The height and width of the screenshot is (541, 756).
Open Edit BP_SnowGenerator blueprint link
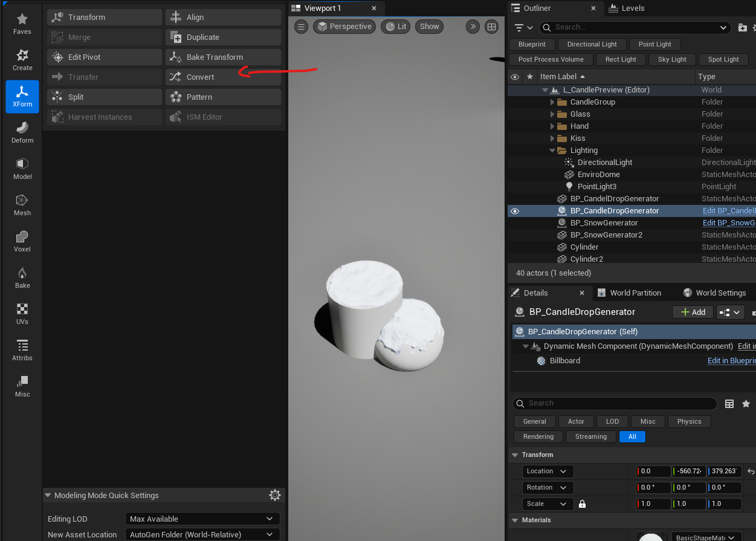(729, 222)
